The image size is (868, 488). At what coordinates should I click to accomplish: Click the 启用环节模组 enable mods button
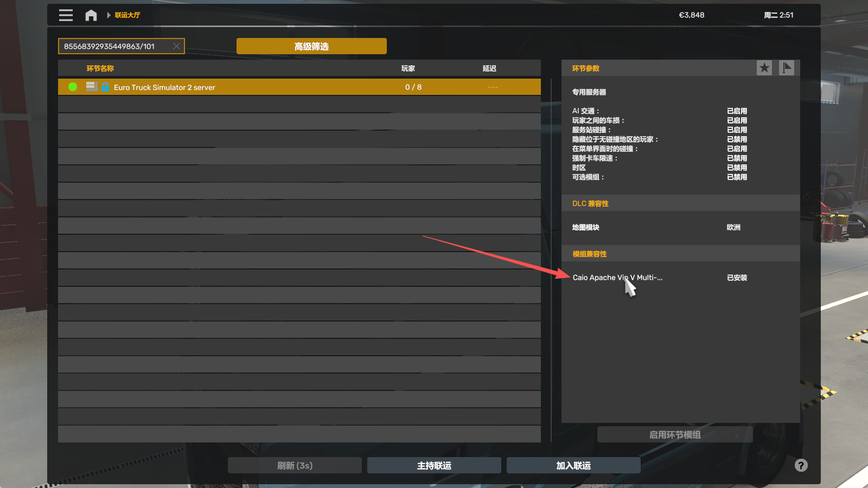(675, 435)
